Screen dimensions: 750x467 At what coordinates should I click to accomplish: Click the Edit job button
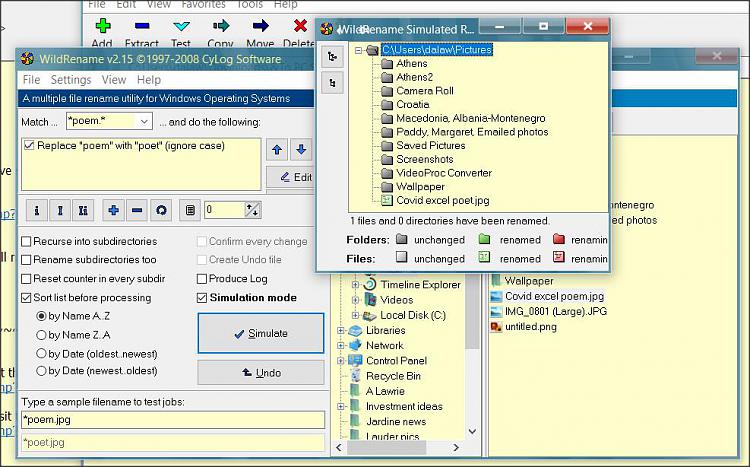tap(290, 178)
